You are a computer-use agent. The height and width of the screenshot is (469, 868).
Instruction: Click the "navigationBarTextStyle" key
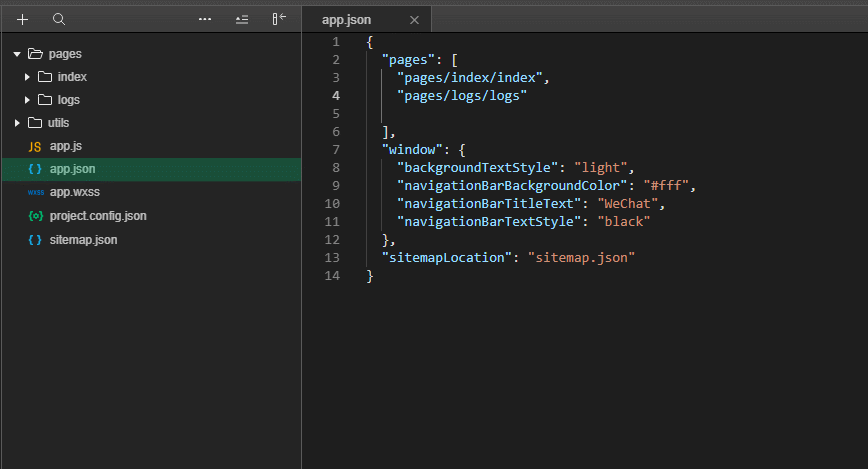(x=489, y=221)
